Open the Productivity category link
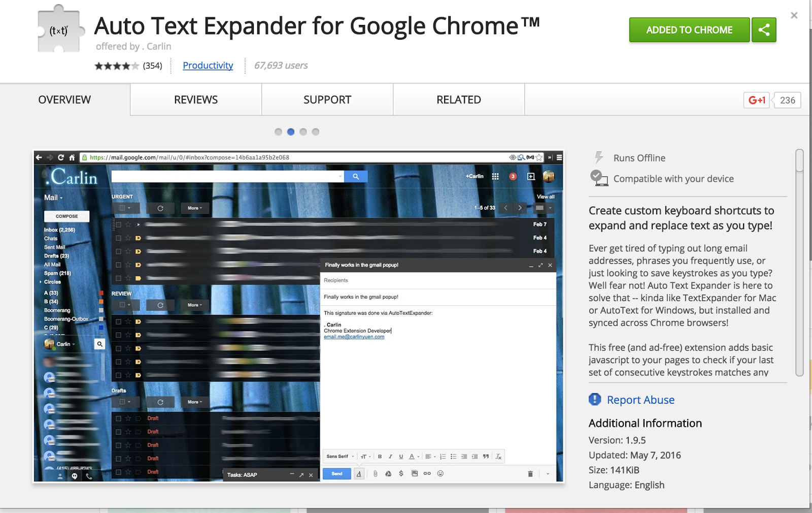Screen dimensions: 812x513 point(208,66)
